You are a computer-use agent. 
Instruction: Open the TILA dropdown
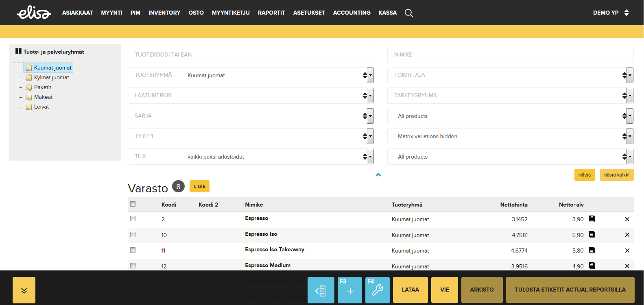(x=251, y=157)
